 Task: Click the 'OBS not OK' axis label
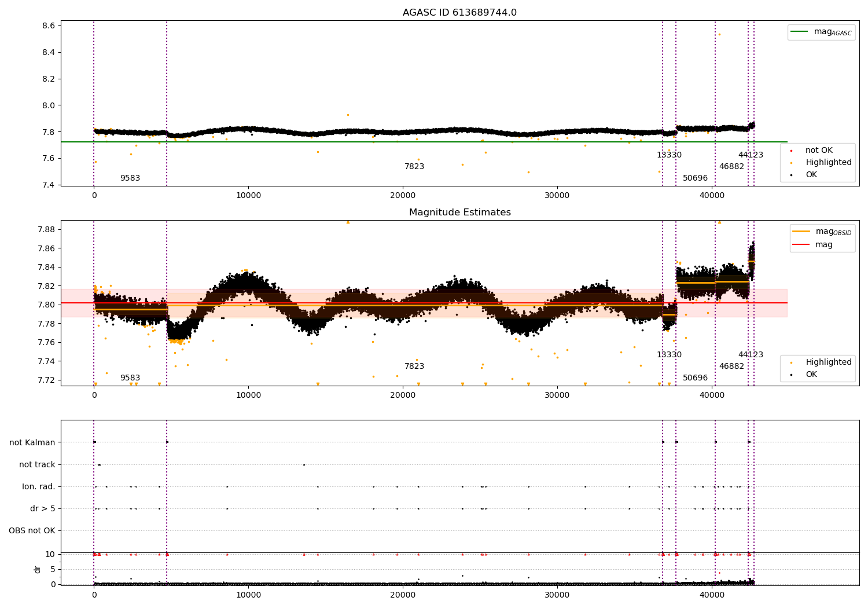tap(32, 531)
